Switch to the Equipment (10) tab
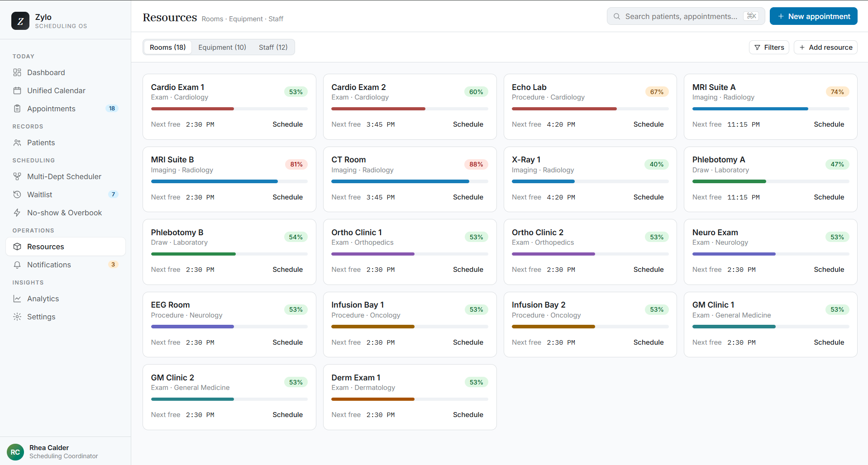868x465 pixels. pos(222,47)
